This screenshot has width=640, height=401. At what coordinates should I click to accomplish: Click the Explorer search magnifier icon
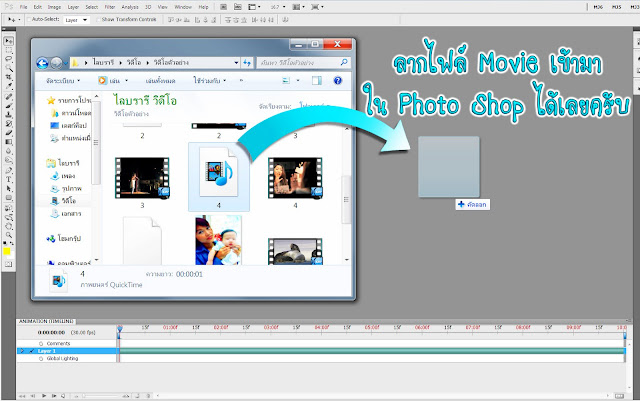[344, 62]
